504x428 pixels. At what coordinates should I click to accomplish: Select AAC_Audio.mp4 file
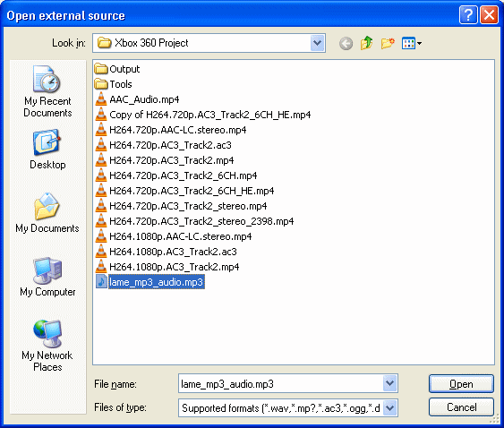[137, 99]
